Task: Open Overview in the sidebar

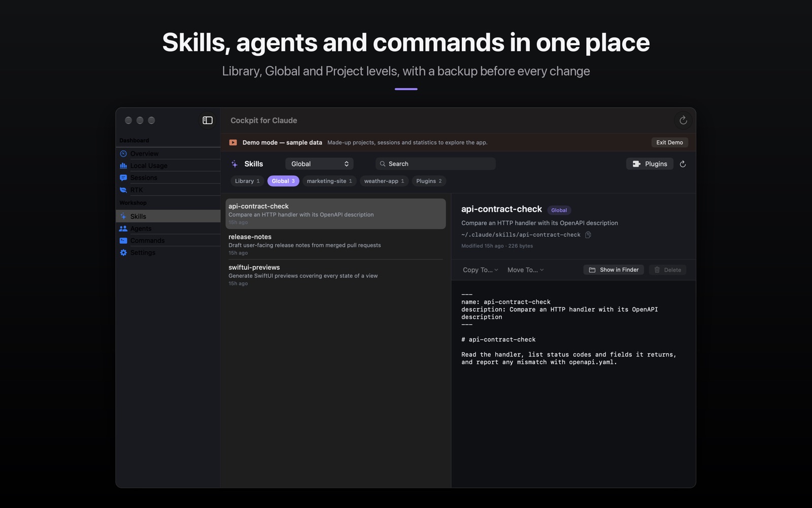Action: click(168, 153)
